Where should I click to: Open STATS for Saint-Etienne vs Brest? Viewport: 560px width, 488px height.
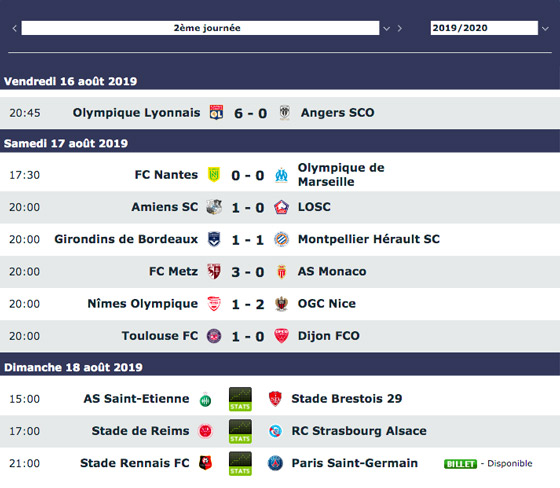240,399
